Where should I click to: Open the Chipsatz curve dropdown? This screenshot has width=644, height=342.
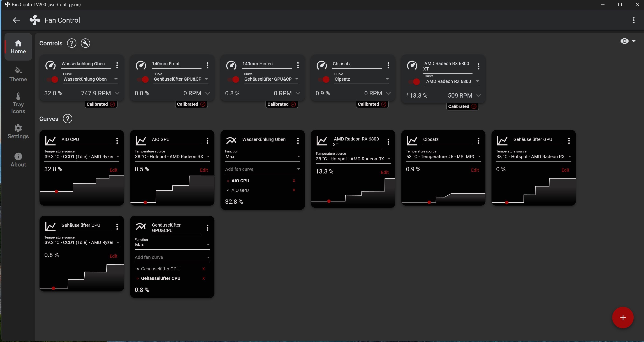coord(361,79)
